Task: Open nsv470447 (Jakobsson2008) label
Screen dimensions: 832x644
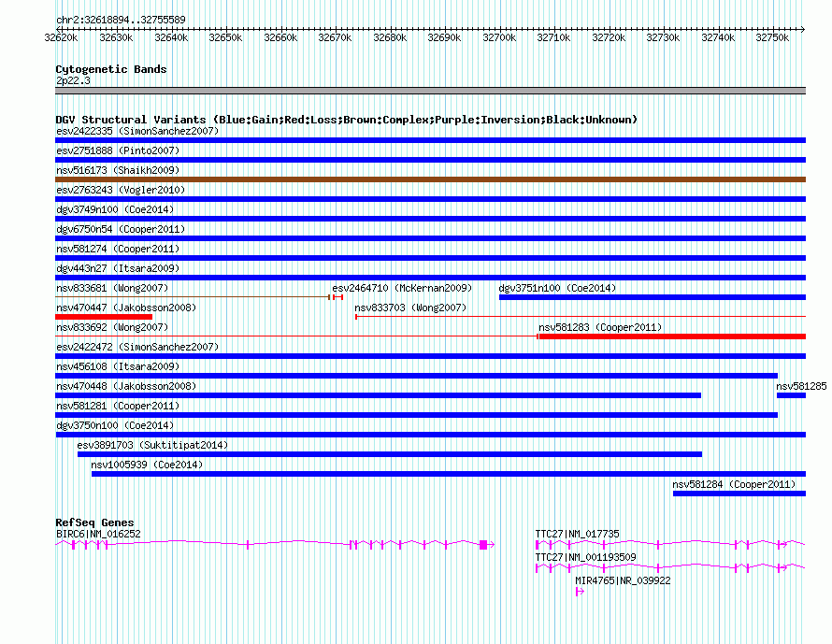Action: pyautogui.click(x=126, y=308)
